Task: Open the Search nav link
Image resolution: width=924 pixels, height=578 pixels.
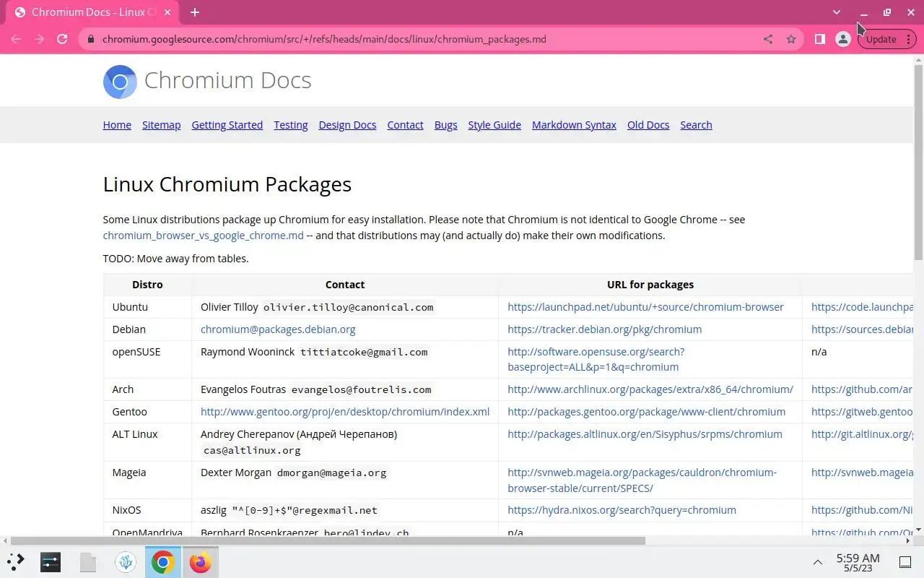Action: pos(696,125)
